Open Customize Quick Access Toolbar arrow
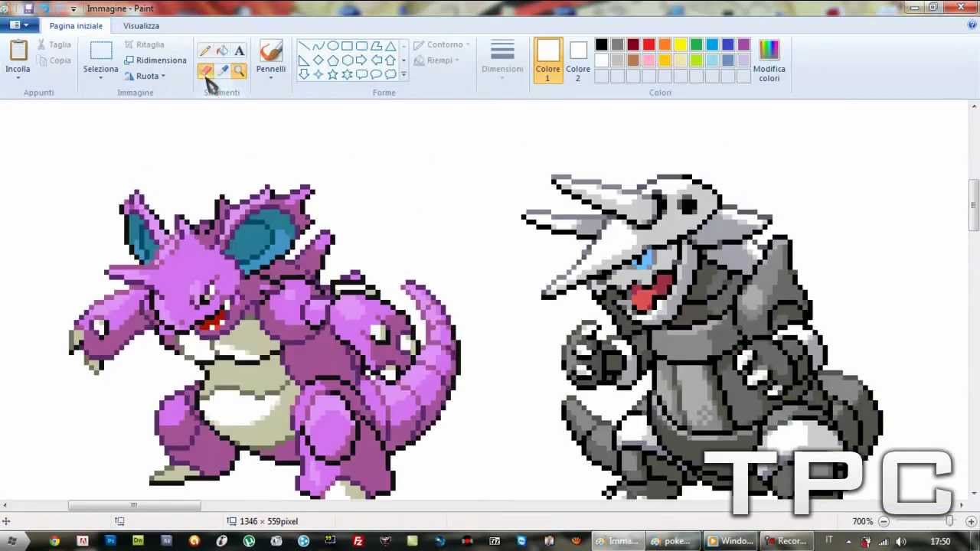The width and height of the screenshot is (980, 551). pyautogui.click(x=73, y=8)
